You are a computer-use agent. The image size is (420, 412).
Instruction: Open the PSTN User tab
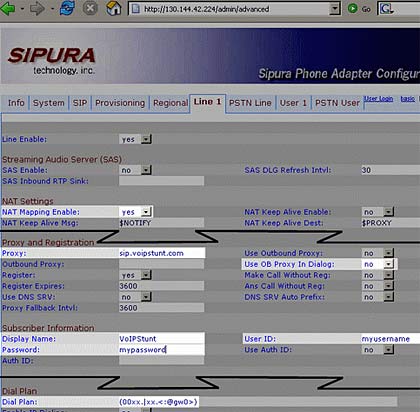[x=337, y=103]
